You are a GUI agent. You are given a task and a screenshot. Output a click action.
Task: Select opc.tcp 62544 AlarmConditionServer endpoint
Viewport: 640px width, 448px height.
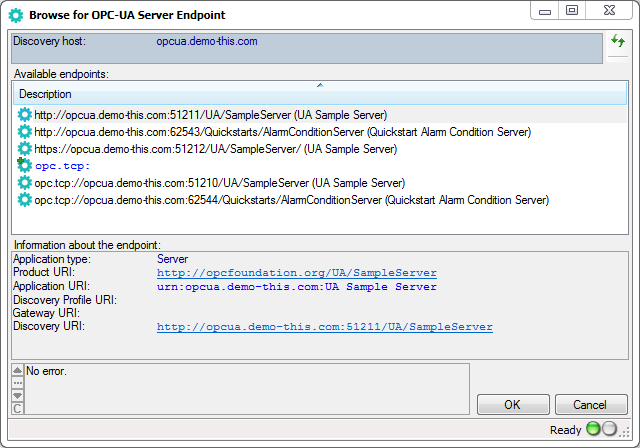click(x=291, y=200)
